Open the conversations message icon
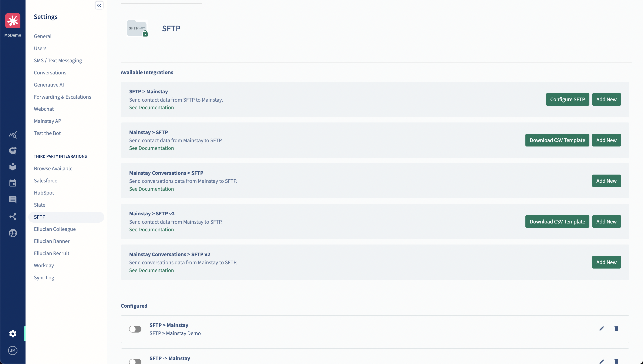643x364 pixels. click(x=13, y=199)
